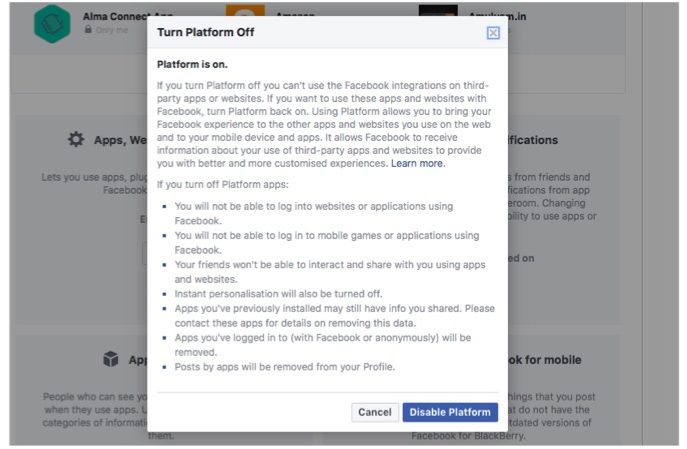Click the Apps, Websites gear icon
This screenshot has height=449, width=687.
76,140
